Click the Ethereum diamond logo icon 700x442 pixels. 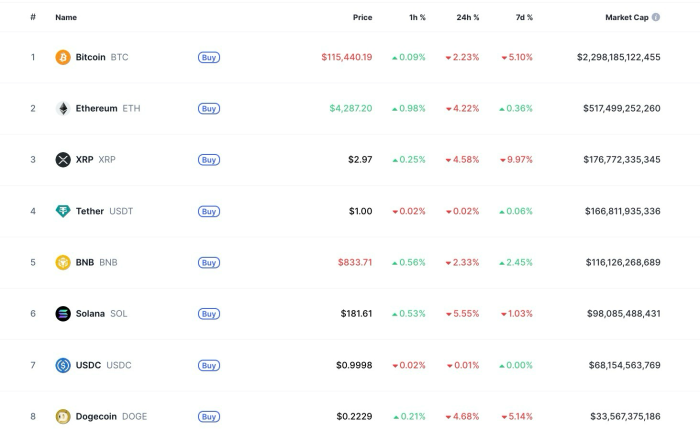tap(63, 108)
